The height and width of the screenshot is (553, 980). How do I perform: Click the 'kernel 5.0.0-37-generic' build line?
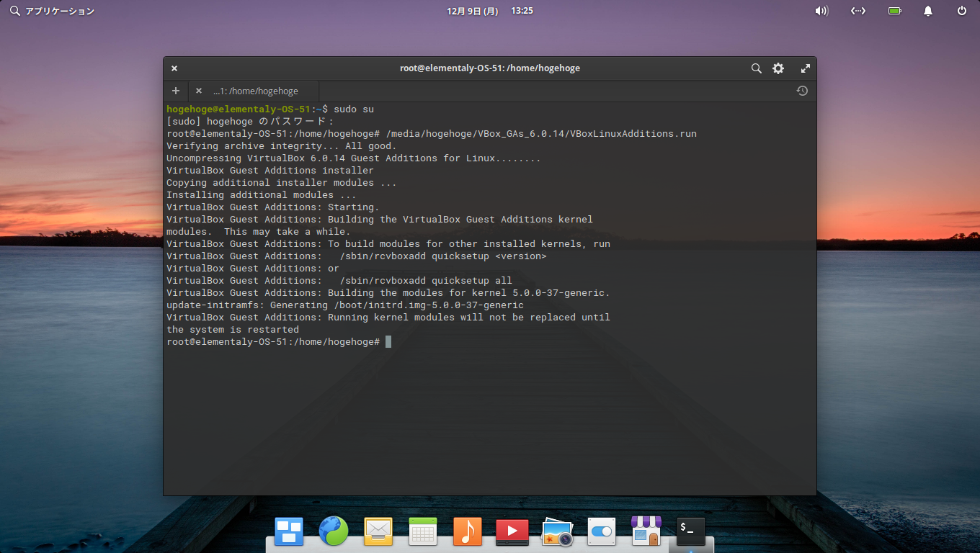click(388, 293)
